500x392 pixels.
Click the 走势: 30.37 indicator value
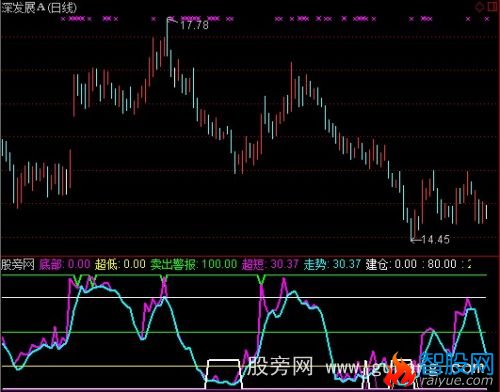332,264
